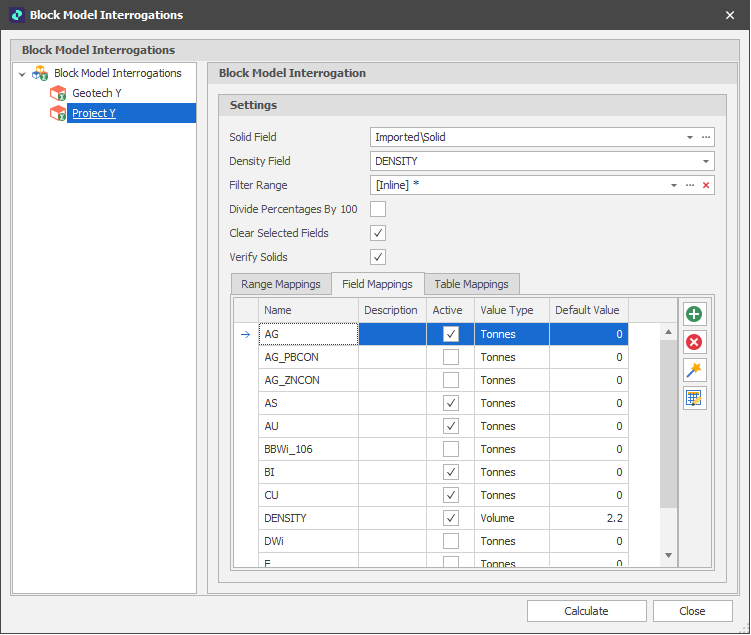
Task: Expand the Solid Field dropdown
Action: click(690, 137)
